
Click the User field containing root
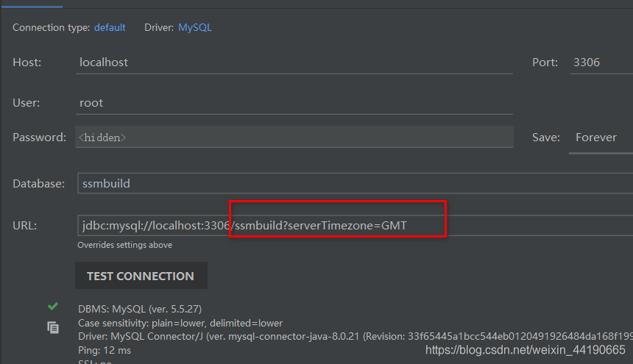point(294,103)
